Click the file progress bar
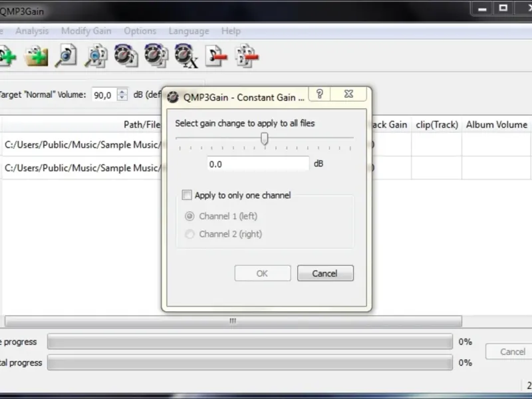 click(250, 341)
